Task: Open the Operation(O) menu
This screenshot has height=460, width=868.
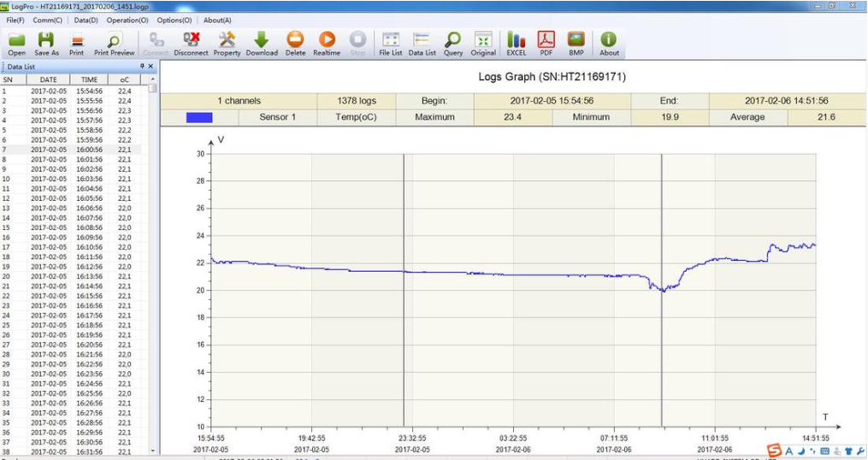Action: (127, 20)
